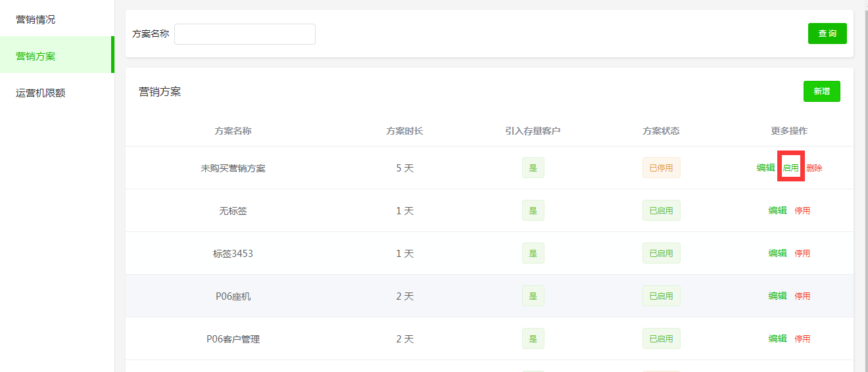The image size is (868, 372).
Task: Open 营销情况 in the sidebar
Action: [x=36, y=20]
